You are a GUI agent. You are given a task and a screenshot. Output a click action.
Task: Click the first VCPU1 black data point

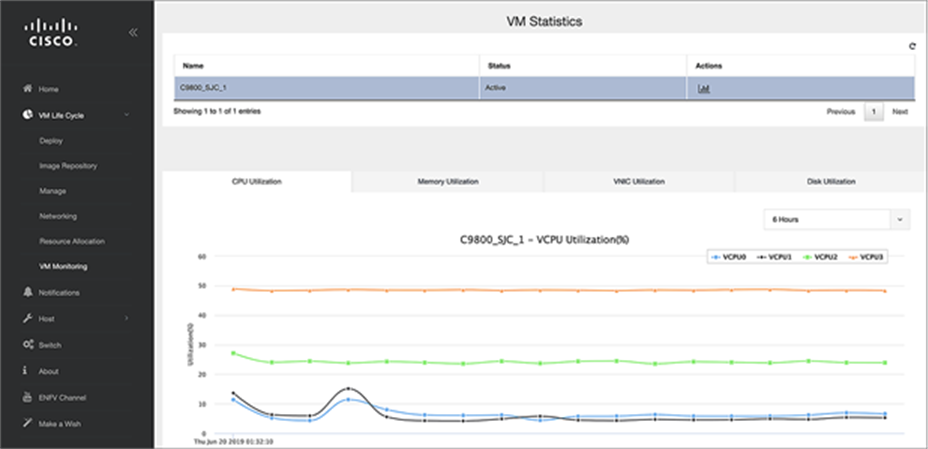234,393
